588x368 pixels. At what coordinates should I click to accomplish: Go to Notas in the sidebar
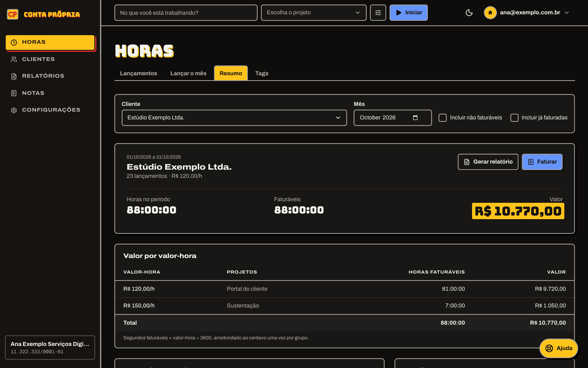point(50,93)
